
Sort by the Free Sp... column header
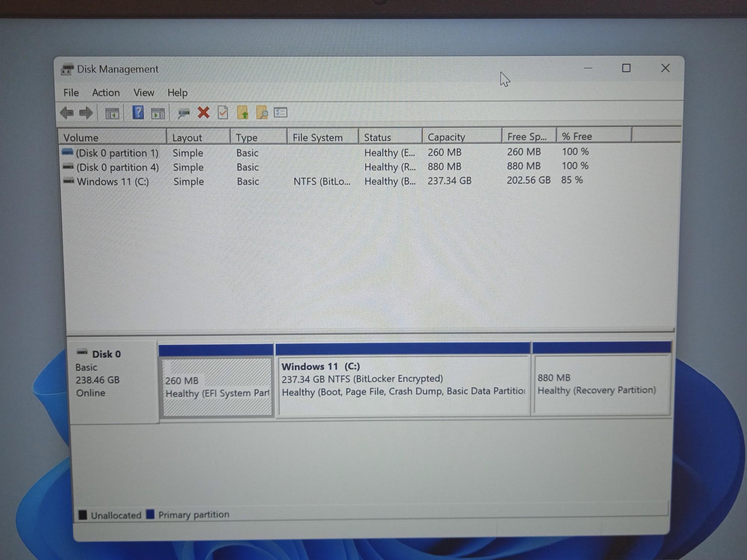click(529, 136)
